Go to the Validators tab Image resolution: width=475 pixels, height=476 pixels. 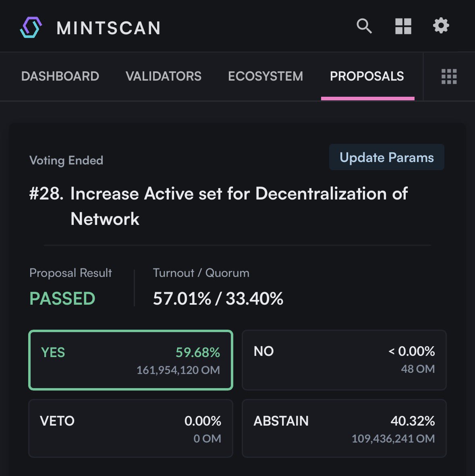click(164, 76)
